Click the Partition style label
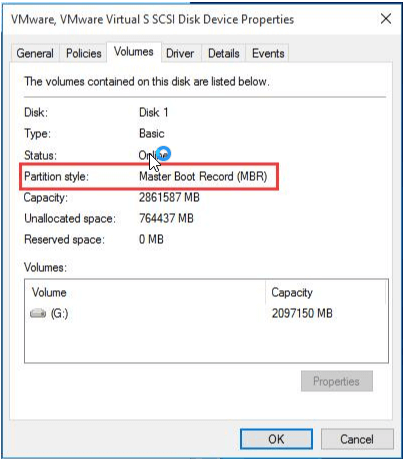The width and height of the screenshot is (407, 461). coord(57,176)
